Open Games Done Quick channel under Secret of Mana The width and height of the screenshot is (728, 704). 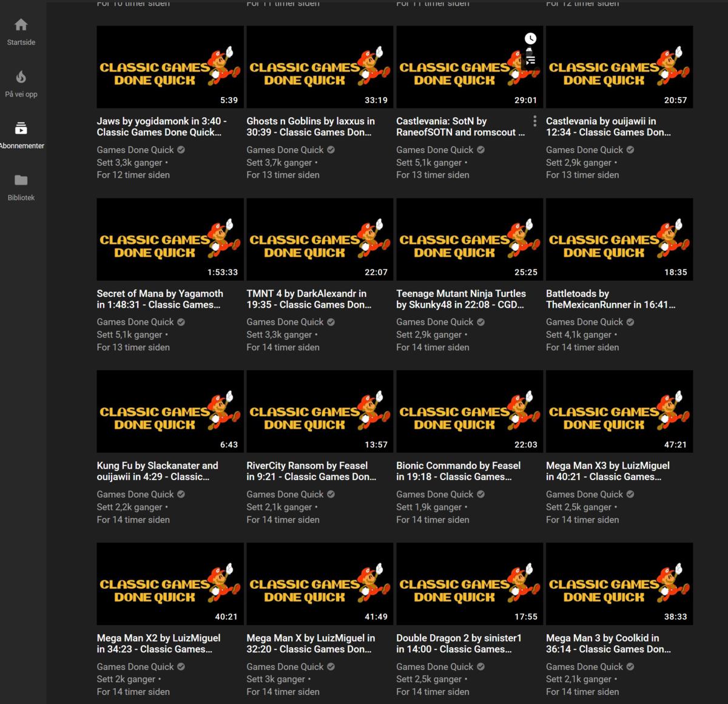135,322
